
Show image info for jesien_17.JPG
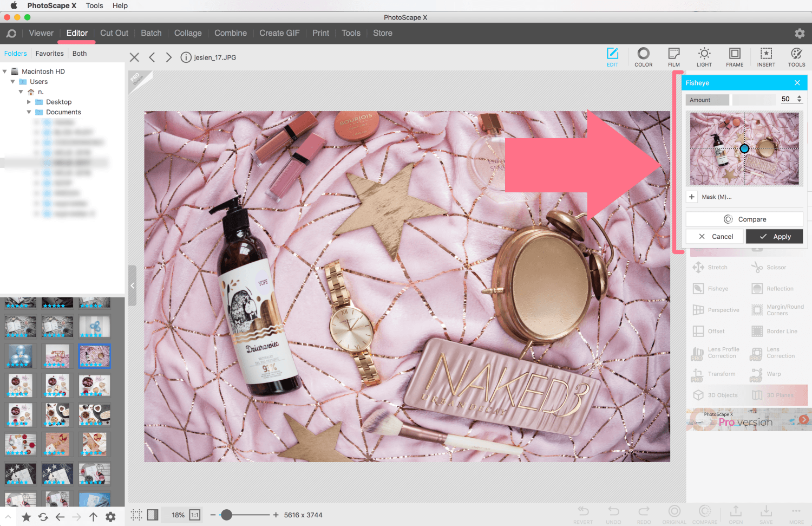(186, 57)
